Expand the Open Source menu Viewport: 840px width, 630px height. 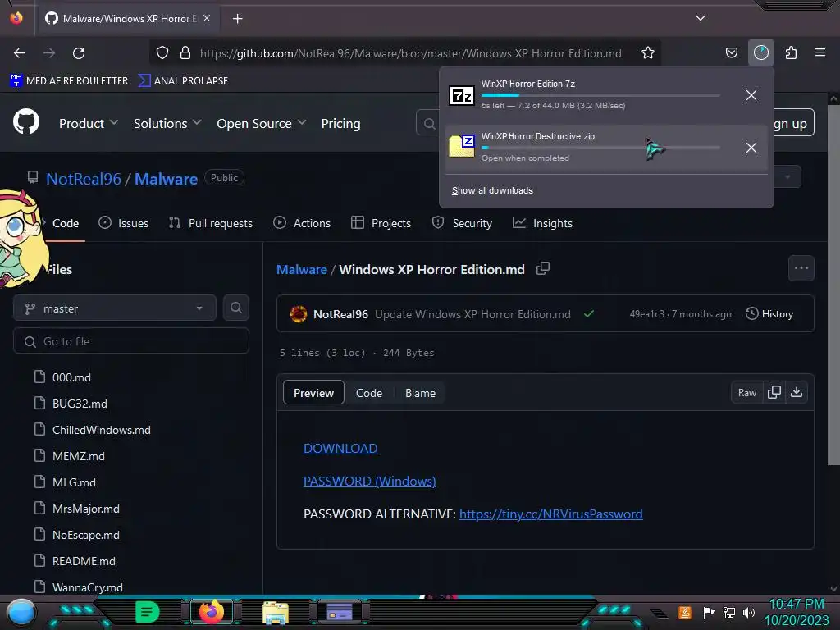262,123
